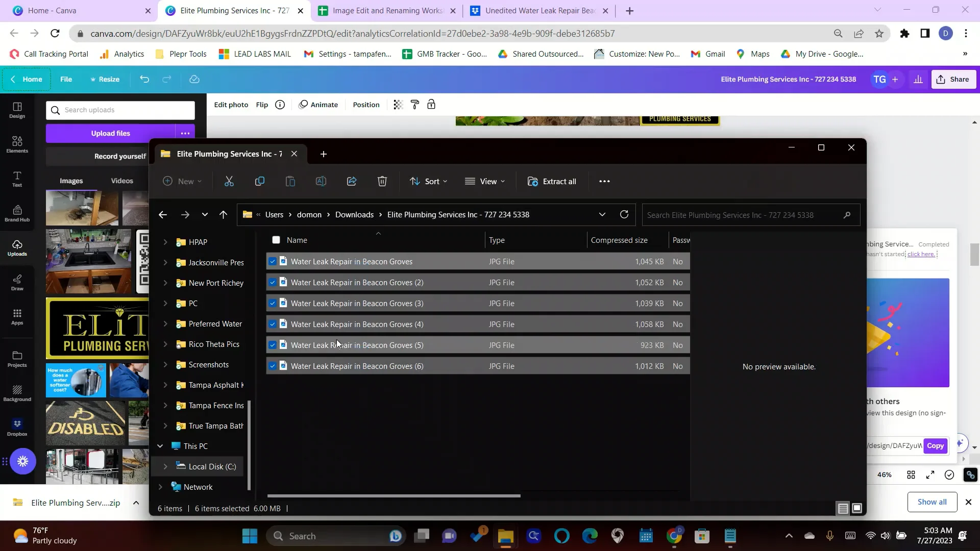Screen dimensions: 980x551
Task: Open the Draw tool in Canva sidebar
Action: coord(17,282)
